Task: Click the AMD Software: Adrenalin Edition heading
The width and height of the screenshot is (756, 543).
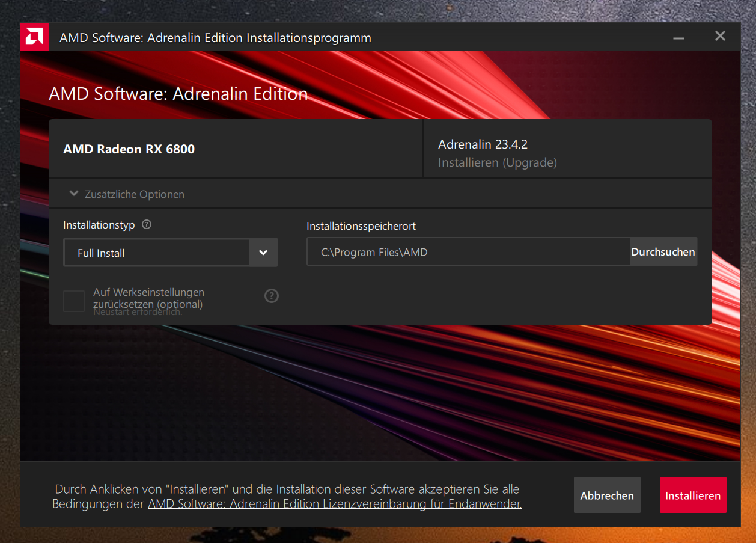Action: click(x=178, y=94)
